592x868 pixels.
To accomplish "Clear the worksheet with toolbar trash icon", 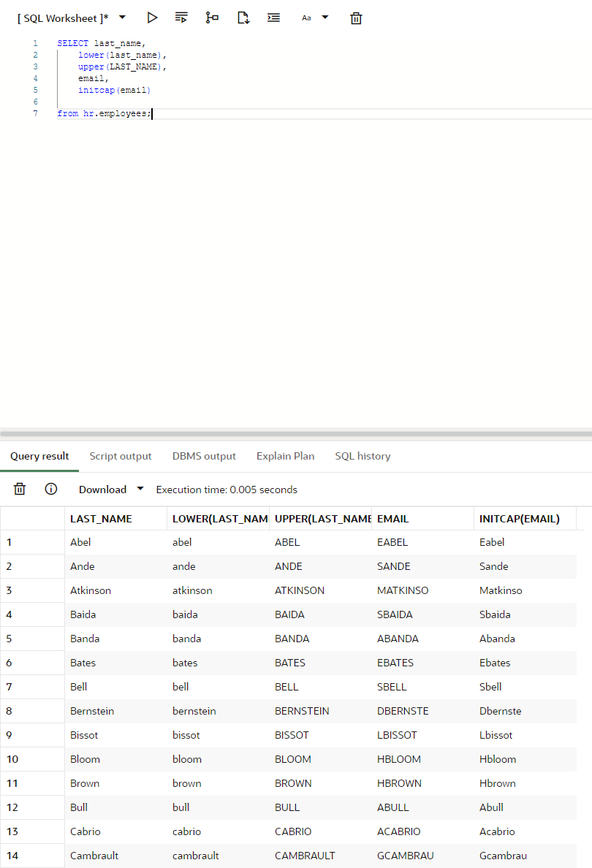I will click(x=356, y=18).
